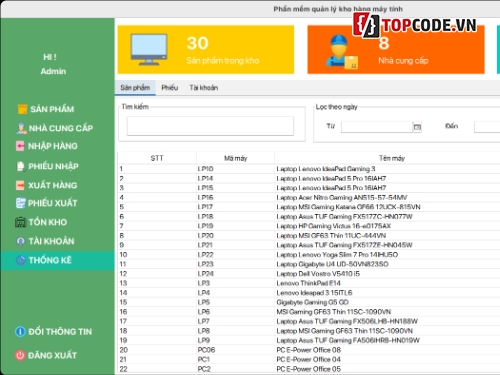This screenshot has width=500, height=375.
Task: Click the Đăng xuất power icon
Action: (20, 355)
